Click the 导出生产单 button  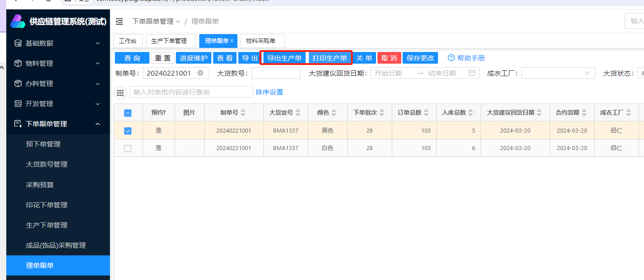284,58
